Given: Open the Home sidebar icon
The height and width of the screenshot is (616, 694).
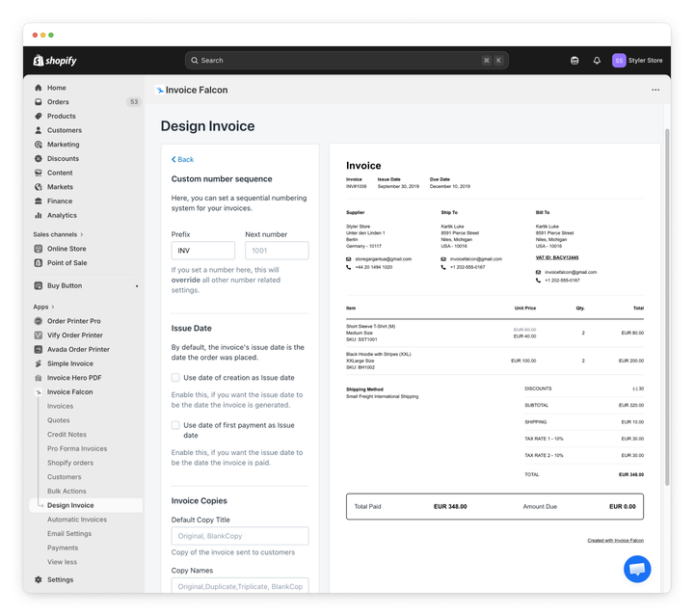Looking at the screenshot, I should 38,88.
